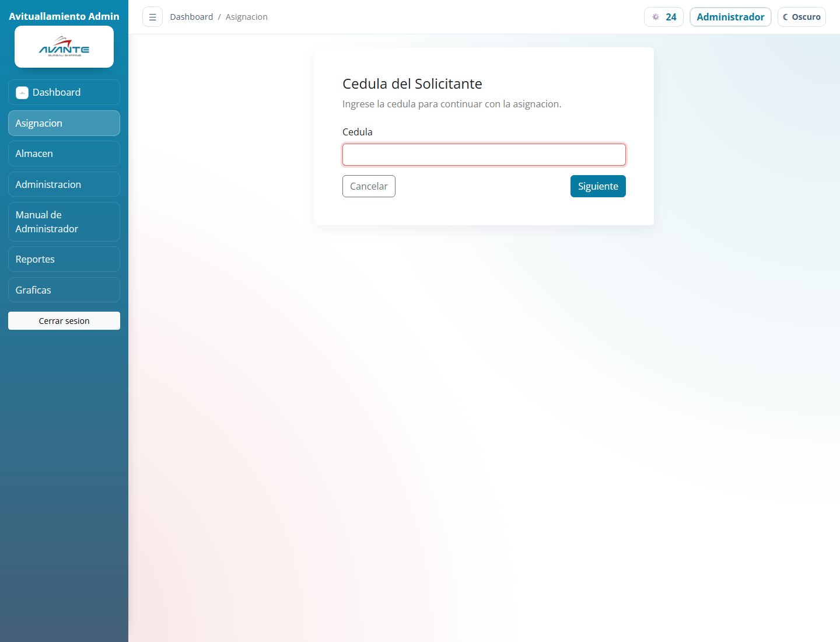Open Manual de Administrador
The width and height of the screenshot is (840, 642).
[x=64, y=222]
